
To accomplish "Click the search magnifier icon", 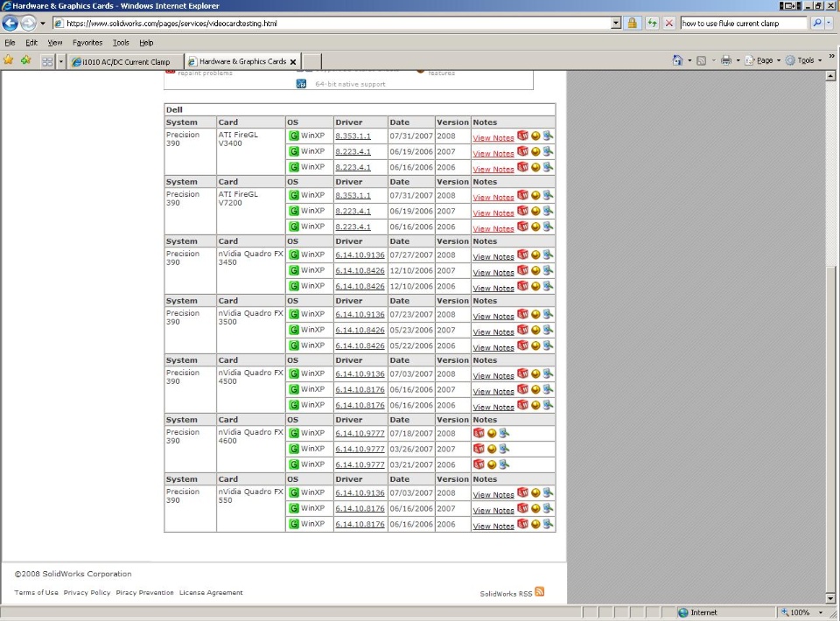I will (x=816, y=23).
